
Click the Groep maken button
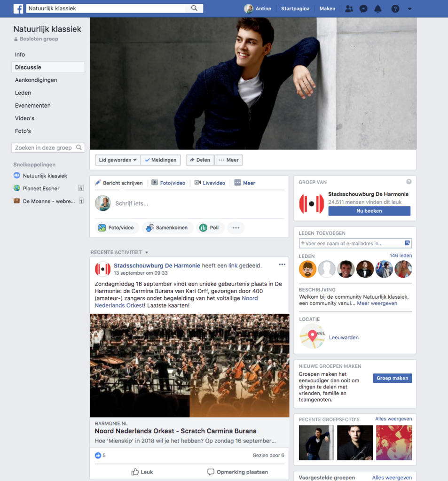click(x=393, y=378)
